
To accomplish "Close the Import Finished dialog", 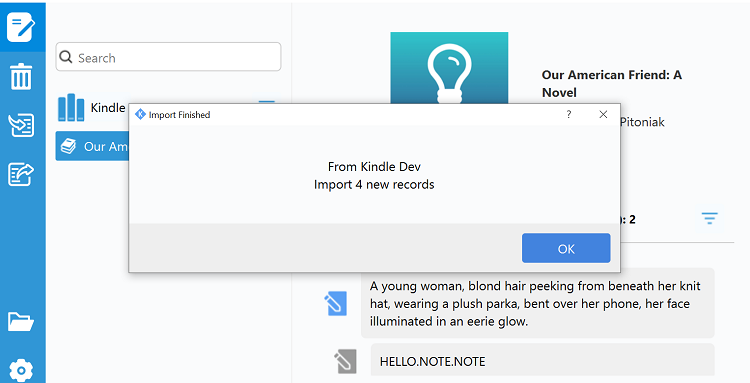I will tap(603, 114).
